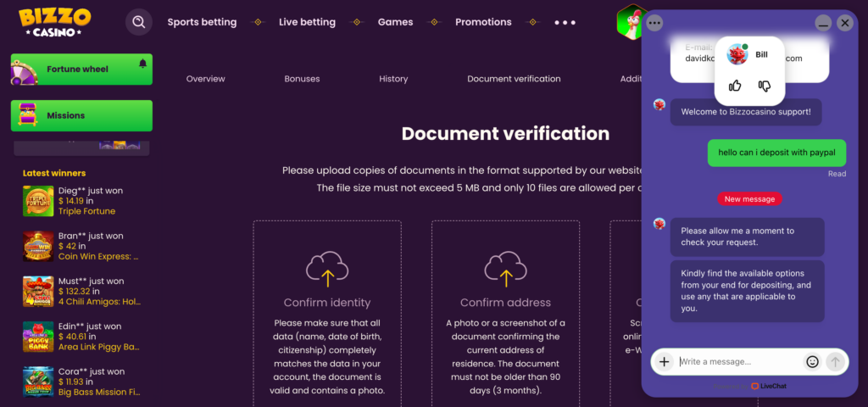The width and height of the screenshot is (868, 407).
Task: Click the plus attachment button in chat
Action: pos(665,361)
